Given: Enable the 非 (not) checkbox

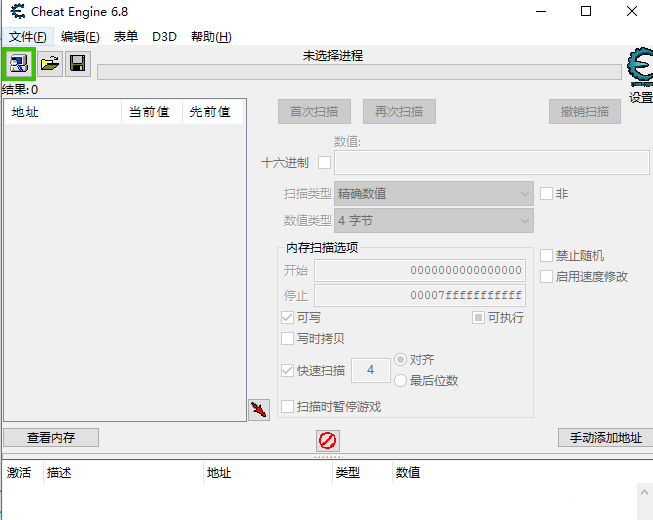Looking at the screenshot, I should [546, 194].
